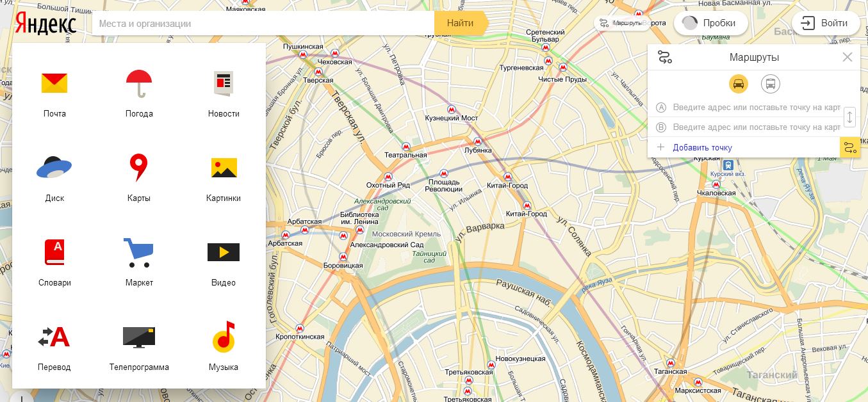Viewport: 868px width, 402px height.
Task: Swap route points A and B
Action: click(x=850, y=117)
